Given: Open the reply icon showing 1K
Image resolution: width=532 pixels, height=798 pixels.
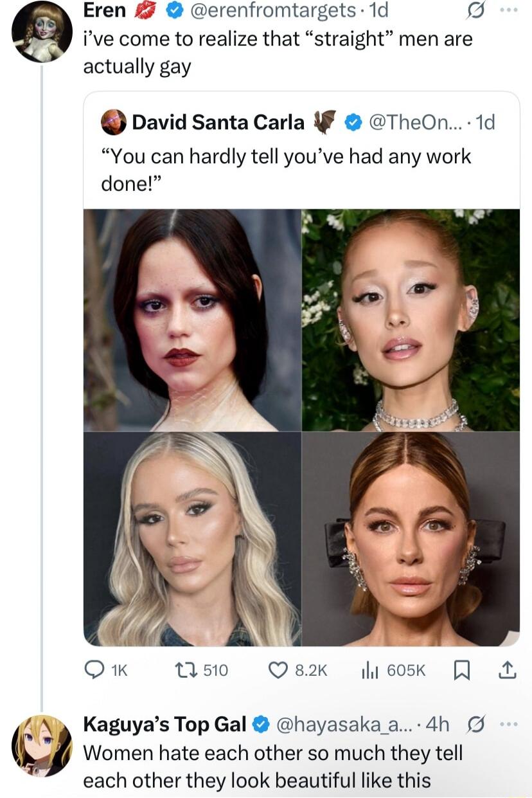Looking at the screenshot, I should (93, 671).
